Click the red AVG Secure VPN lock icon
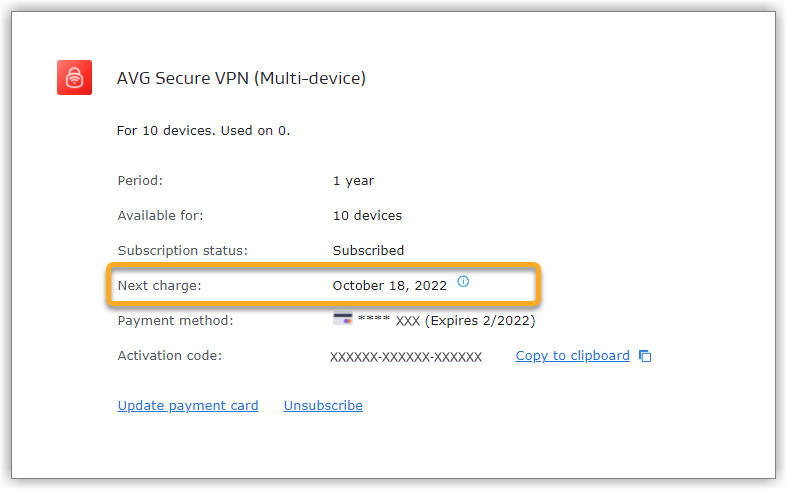 pos(74,77)
